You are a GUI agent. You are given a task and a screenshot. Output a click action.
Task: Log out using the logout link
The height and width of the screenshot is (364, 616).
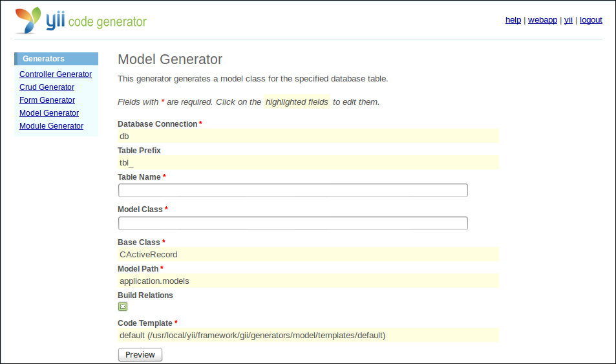coord(591,20)
